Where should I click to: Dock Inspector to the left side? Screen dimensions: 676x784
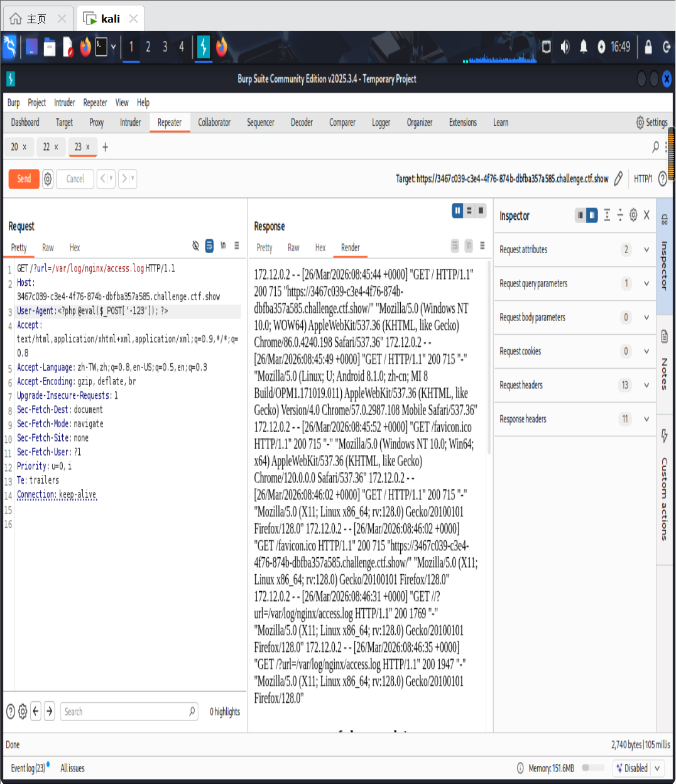(x=580, y=215)
